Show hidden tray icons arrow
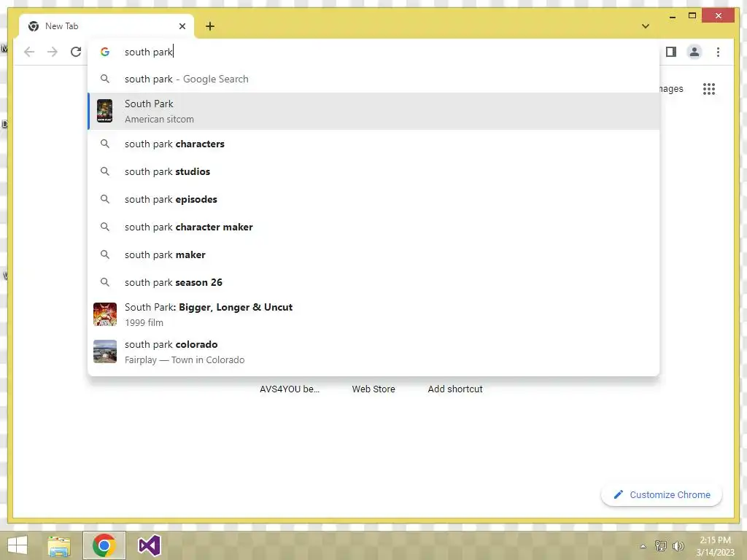 (x=643, y=546)
